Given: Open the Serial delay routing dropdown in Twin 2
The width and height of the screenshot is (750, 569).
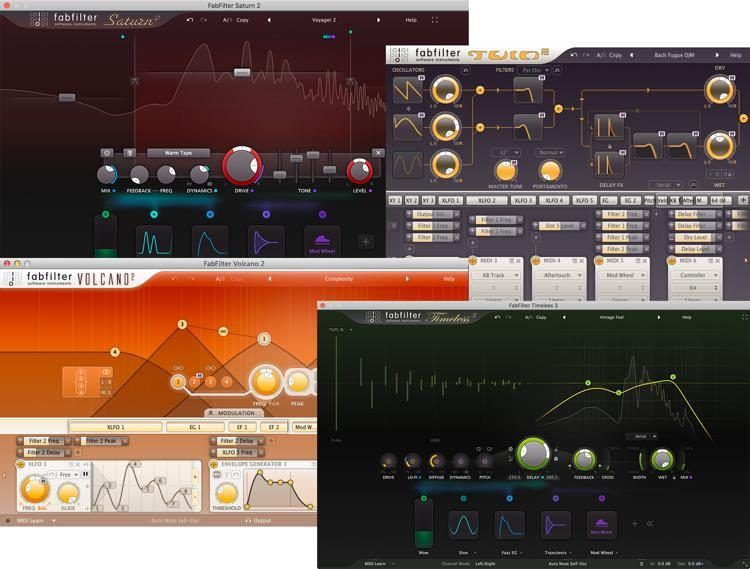Looking at the screenshot, I should pyautogui.click(x=665, y=185).
